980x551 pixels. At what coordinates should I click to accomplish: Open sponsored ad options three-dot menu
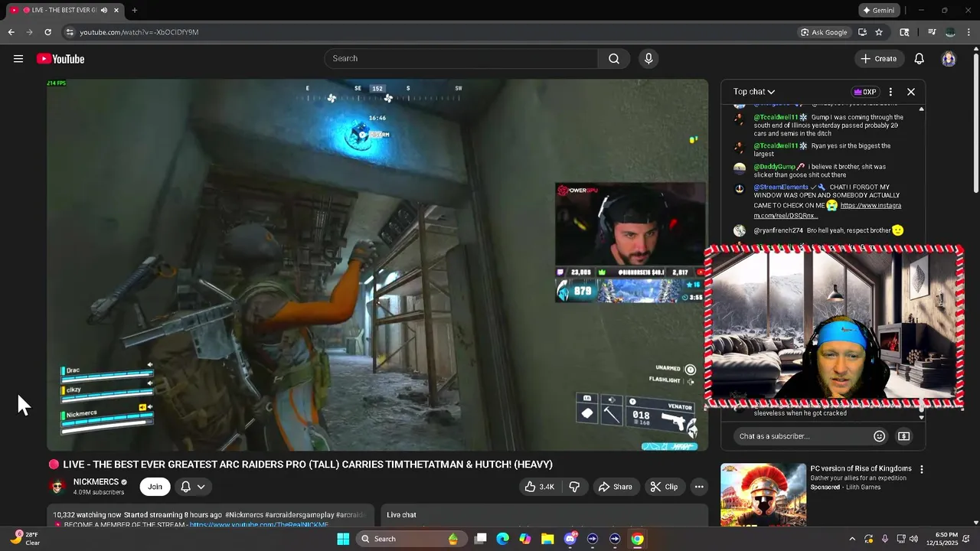[x=922, y=469]
